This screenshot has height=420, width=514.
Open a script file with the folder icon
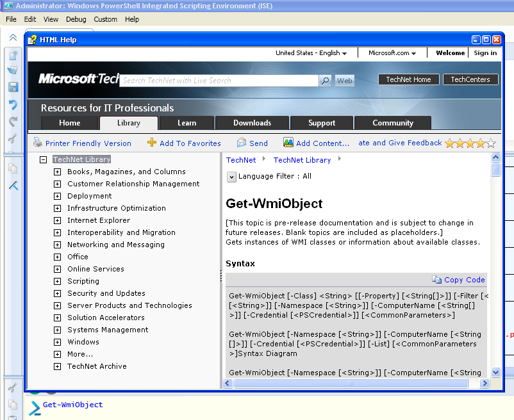click(13, 70)
